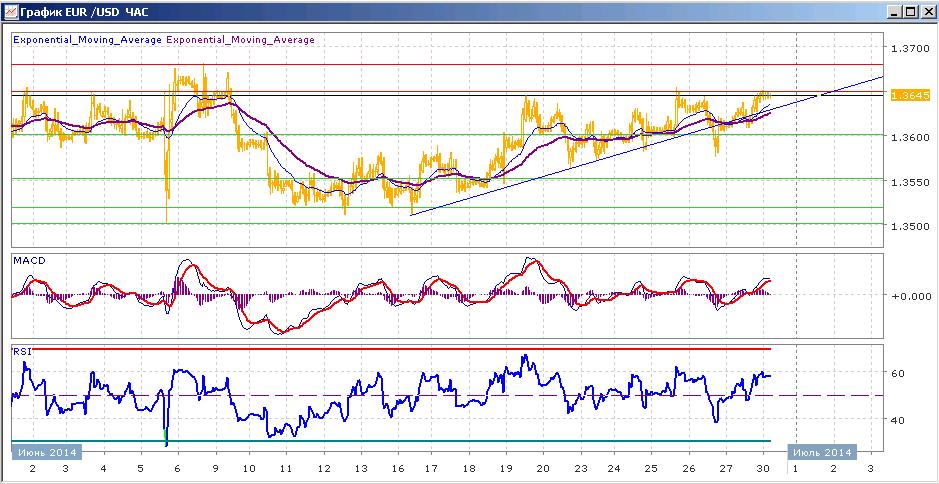Click the blue ascending trendline
The image size is (939, 484).
647,146
